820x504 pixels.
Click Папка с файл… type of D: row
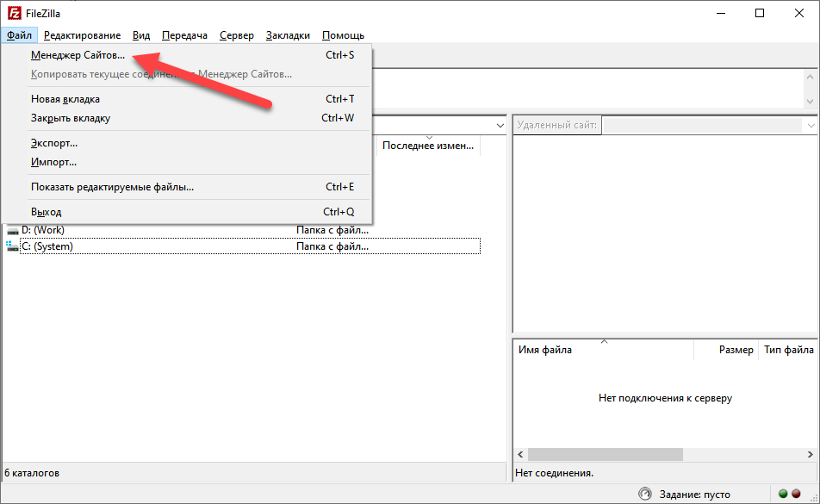pos(332,230)
